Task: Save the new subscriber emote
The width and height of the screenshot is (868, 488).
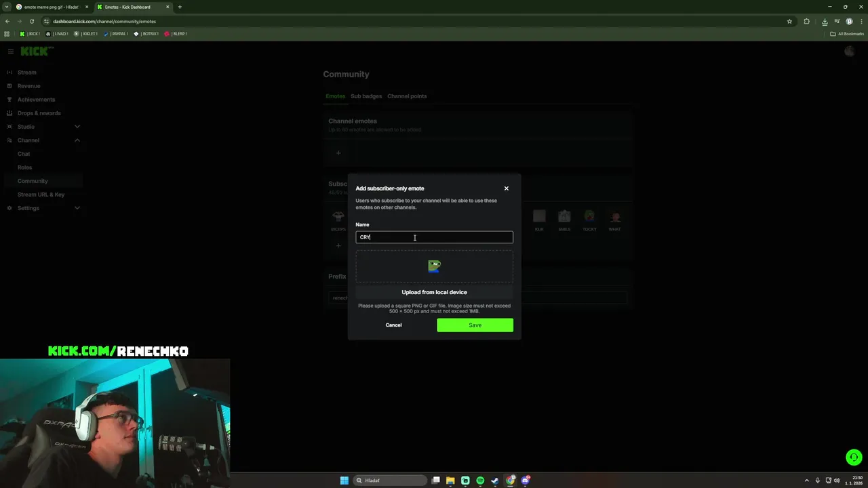Action: pos(475,325)
